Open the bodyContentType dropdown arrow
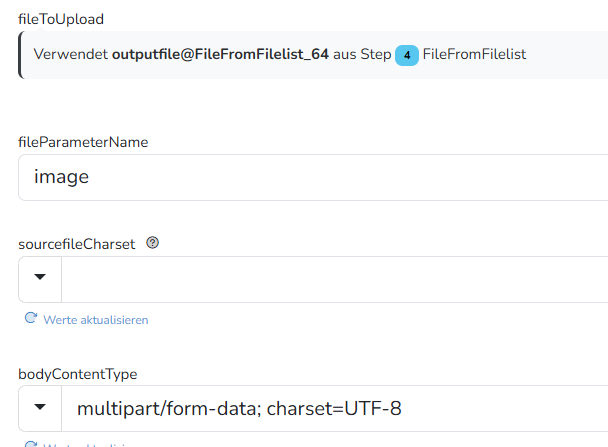This screenshot has height=447, width=608. (40, 407)
